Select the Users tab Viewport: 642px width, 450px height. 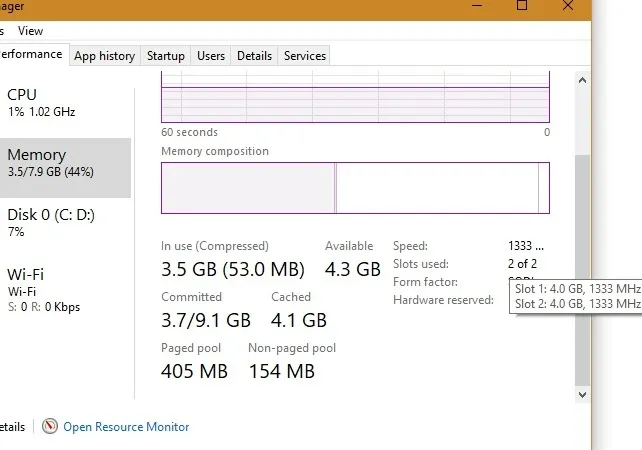point(211,56)
